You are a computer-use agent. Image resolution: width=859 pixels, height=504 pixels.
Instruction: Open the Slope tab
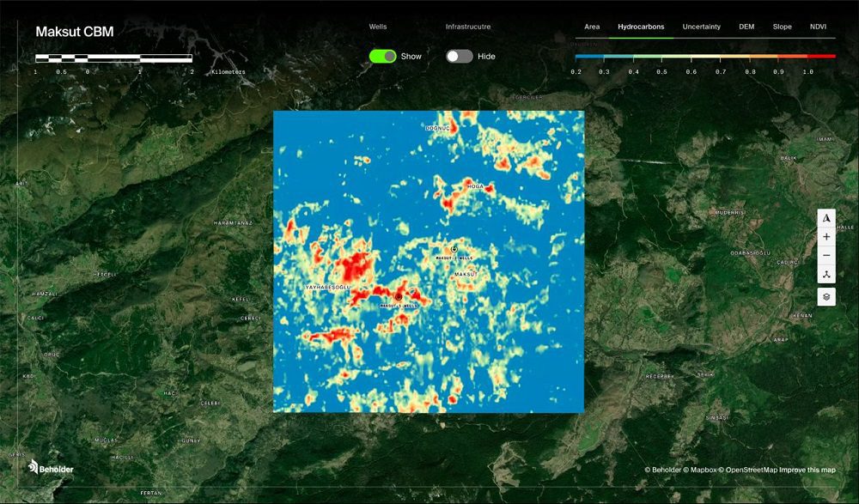782,27
